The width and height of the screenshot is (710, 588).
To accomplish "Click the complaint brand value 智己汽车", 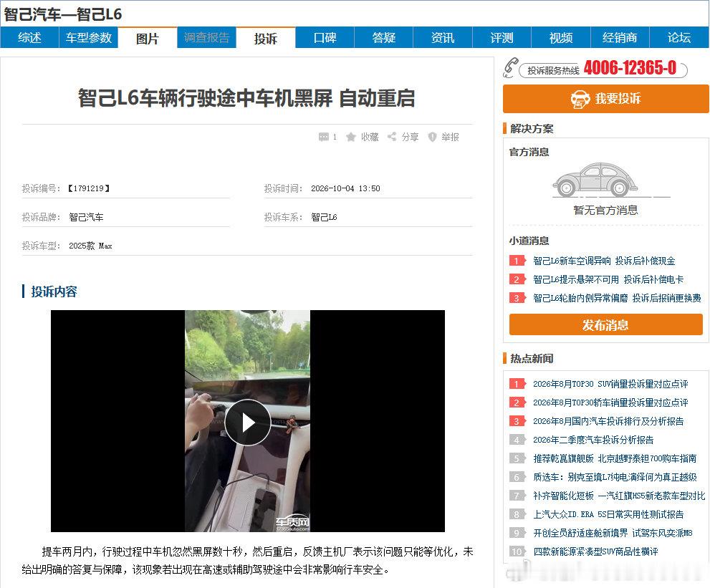I will click(86, 217).
